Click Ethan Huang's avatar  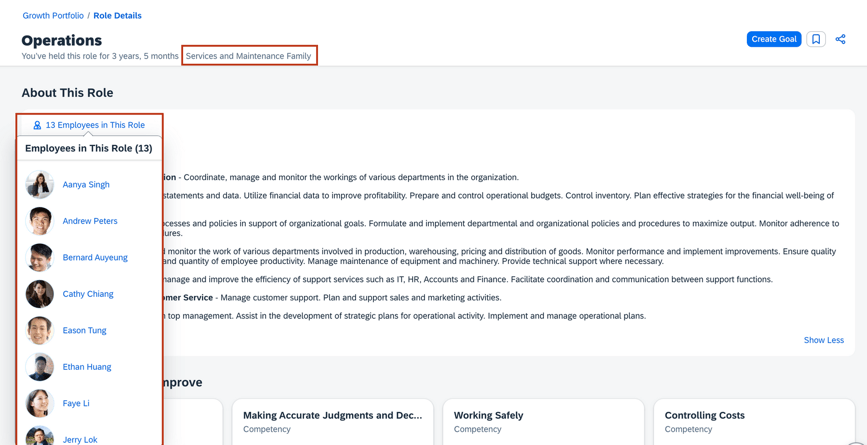tap(40, 367)
